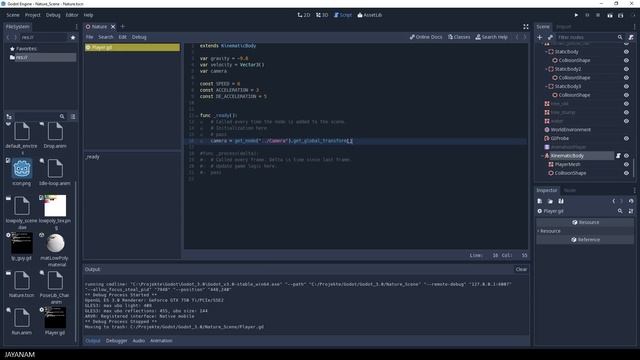Toggle visibility of KinematicBody node
The width and height of the screenshot is (640, 360).
[626, 156]
